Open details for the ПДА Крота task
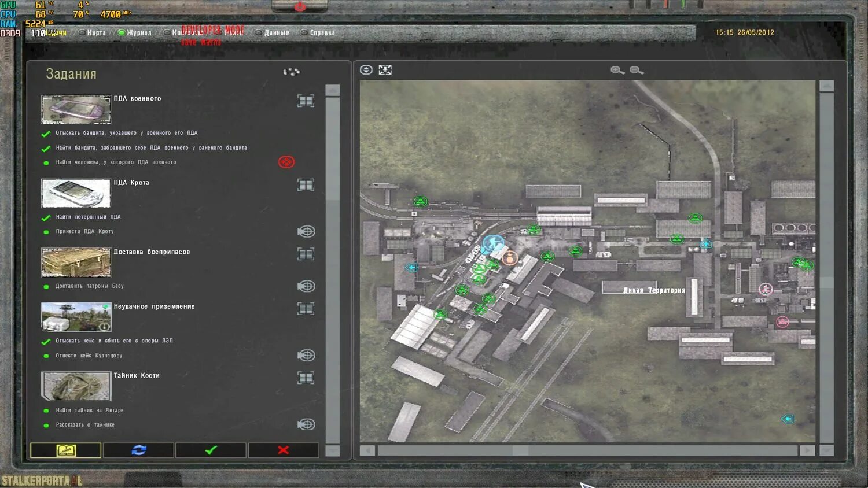Viewport: 868px width, 488px height. pyautogui.click(x=306, y=185)
